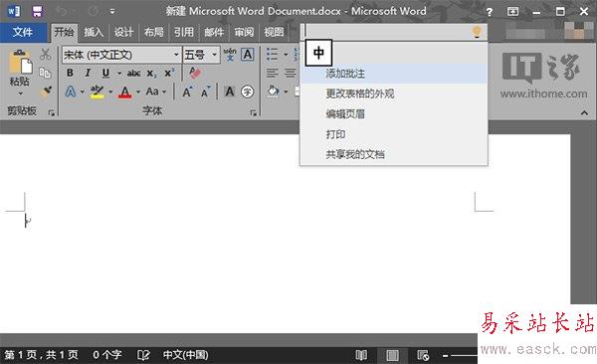
Task: Click the Cut scissors icon
Action: [46, 54]
